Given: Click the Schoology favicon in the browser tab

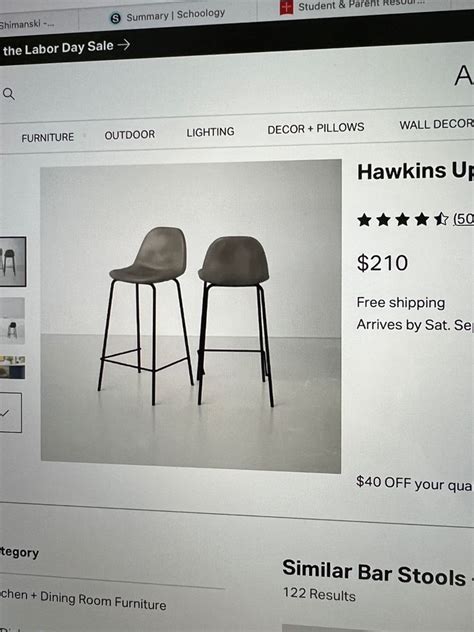Looking at the screenshot, I should [116, 18].
